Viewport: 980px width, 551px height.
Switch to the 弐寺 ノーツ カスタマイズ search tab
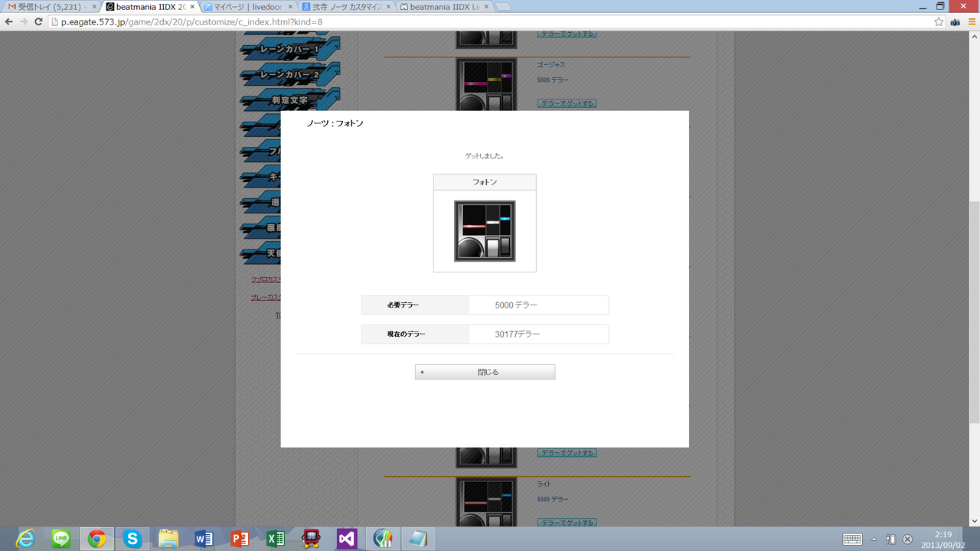point(346,7)
